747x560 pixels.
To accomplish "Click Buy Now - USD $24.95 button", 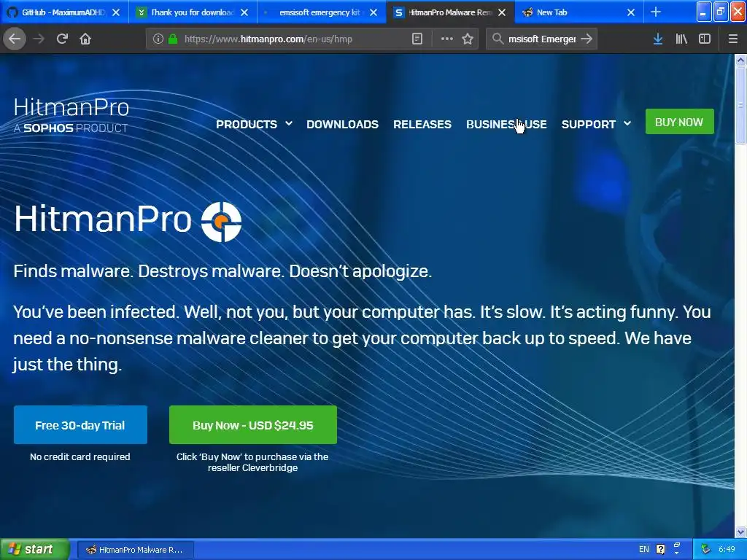I will pyautogui.click(x=253, y=425).
